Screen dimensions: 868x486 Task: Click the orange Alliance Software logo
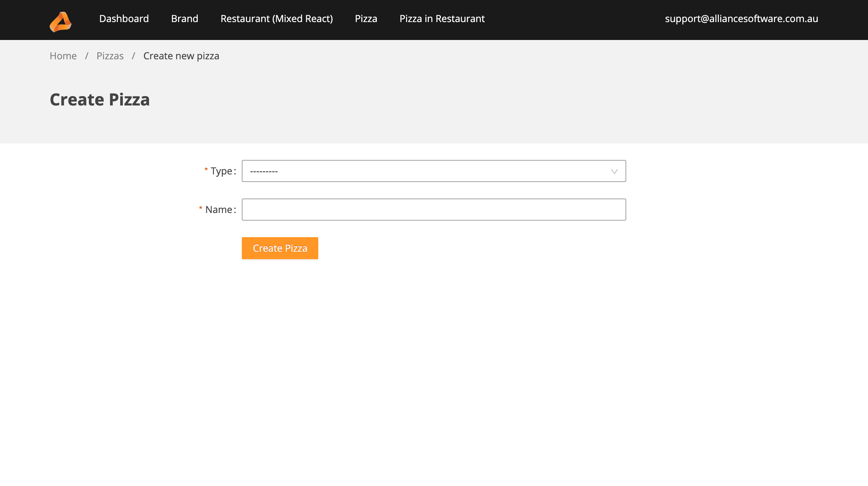pyautogui.click(x=61, y=22)
